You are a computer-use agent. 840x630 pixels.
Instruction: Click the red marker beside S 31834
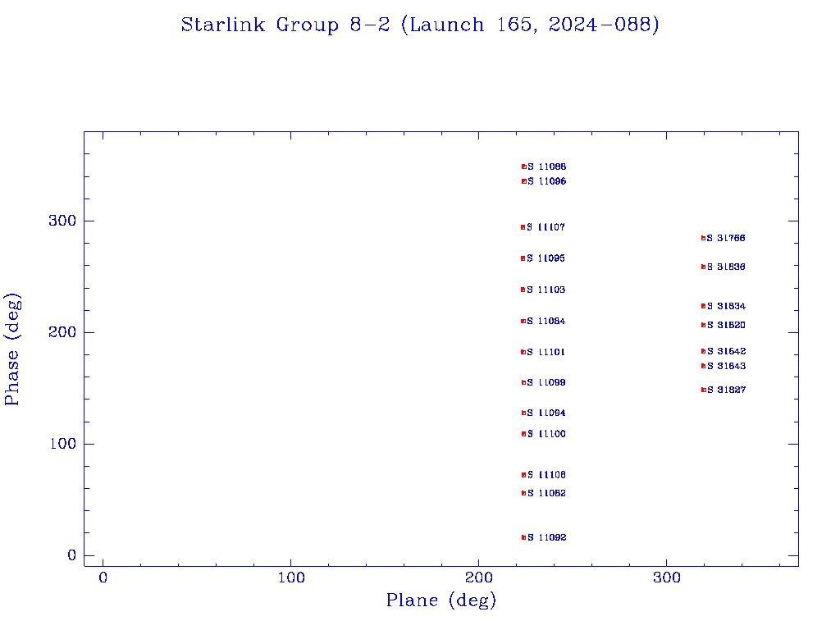point(703,307)
